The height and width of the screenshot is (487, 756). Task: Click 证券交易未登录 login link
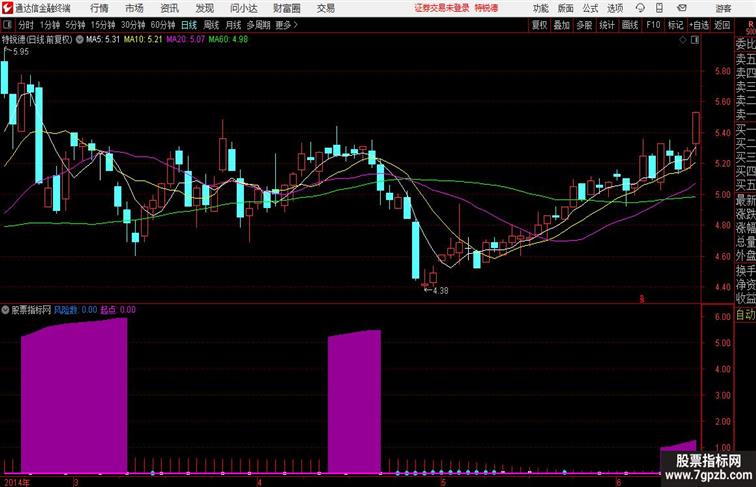click(442, 8)
